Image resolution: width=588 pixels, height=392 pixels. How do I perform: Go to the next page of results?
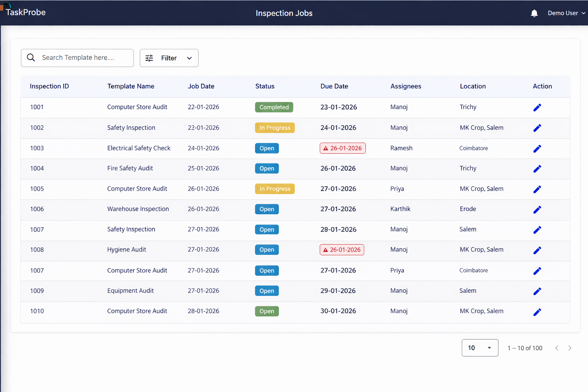570,348
